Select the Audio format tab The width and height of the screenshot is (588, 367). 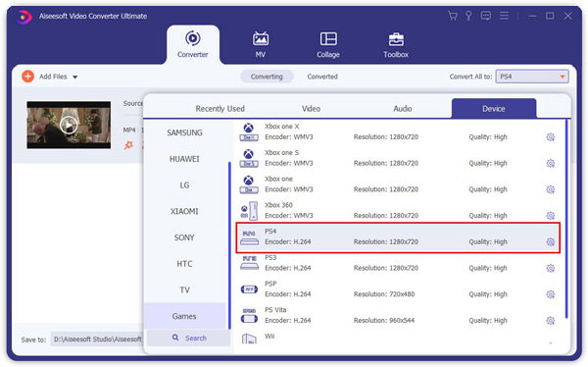403,109
